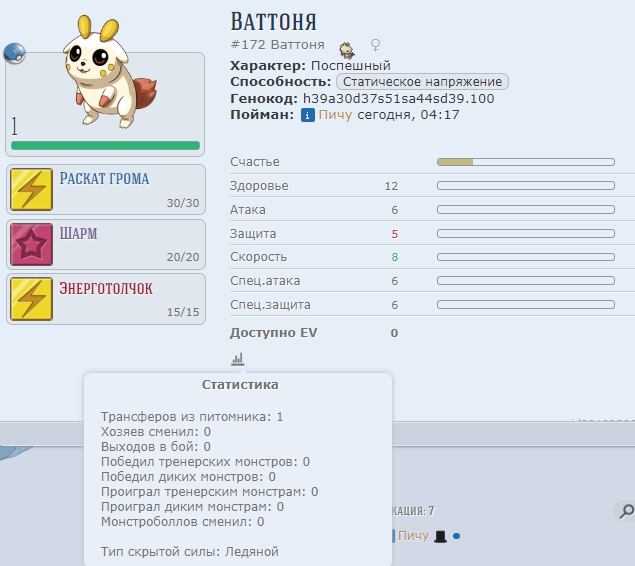
Task: Click the Спец.защита stat bar
Action: 526,304
